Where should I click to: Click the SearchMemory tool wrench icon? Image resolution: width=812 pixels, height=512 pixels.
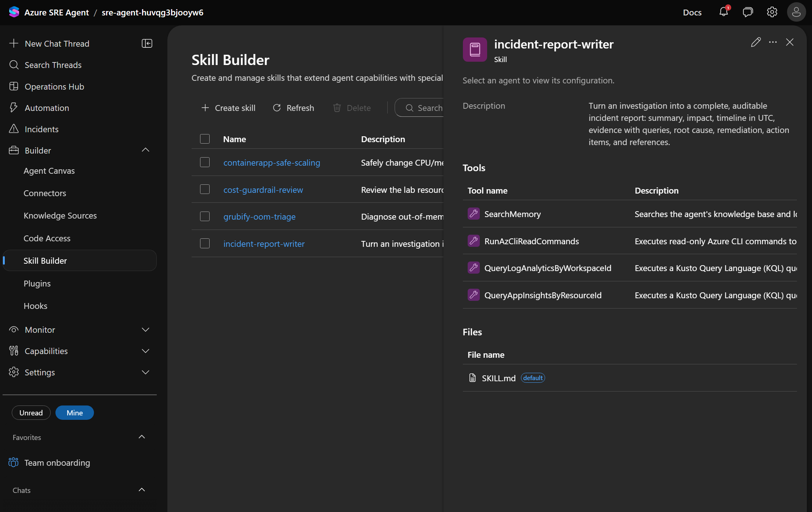coord(474,213)
